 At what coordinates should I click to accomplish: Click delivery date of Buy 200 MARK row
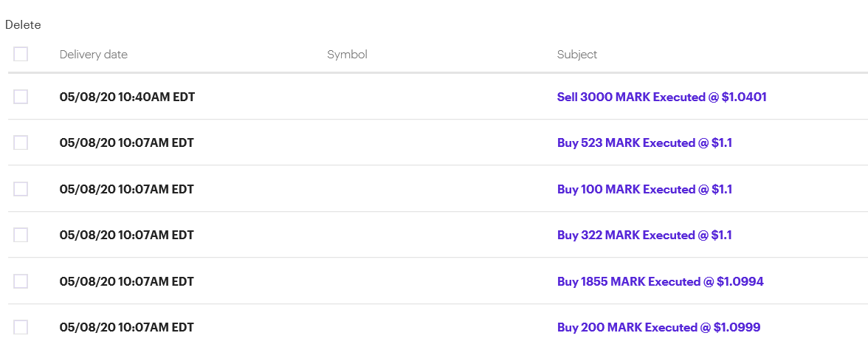(126, 327)
